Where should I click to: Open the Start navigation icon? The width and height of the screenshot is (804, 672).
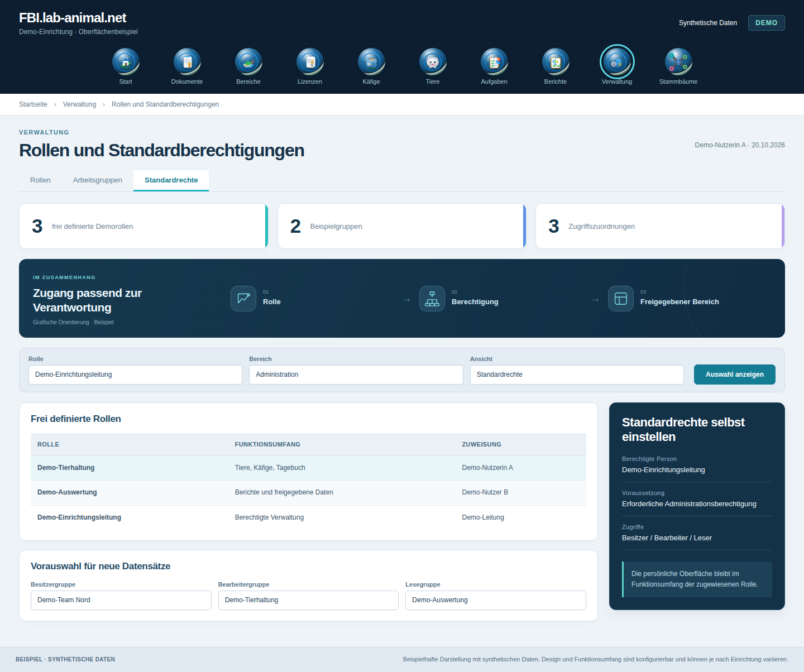click(x=126, y=62)
